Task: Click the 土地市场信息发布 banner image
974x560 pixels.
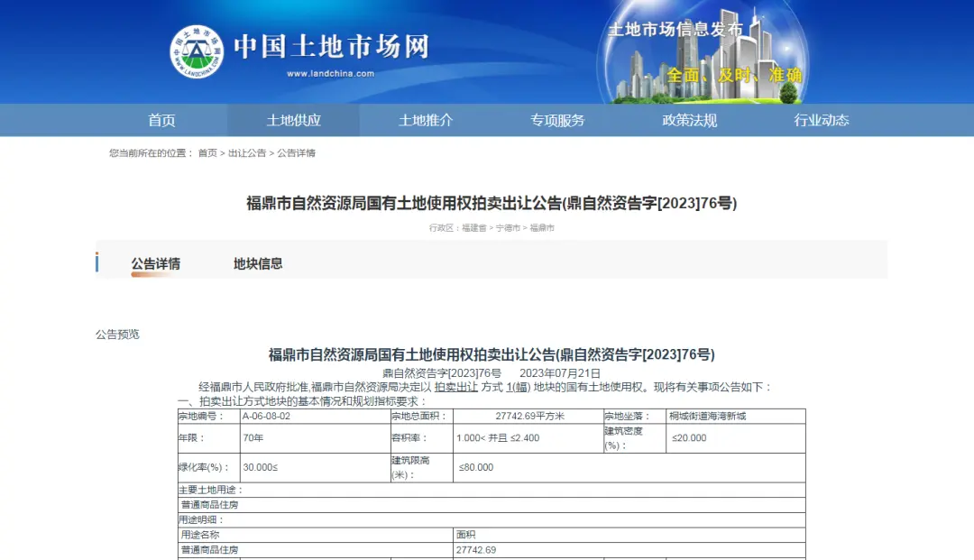Action: click(703, 52)
